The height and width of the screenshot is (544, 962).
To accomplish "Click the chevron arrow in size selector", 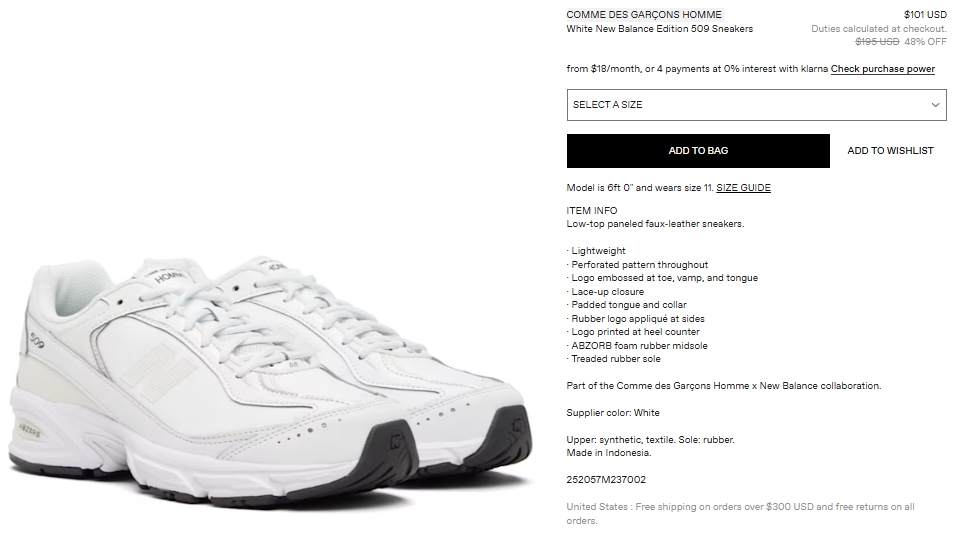I will (x=935, y=105).
